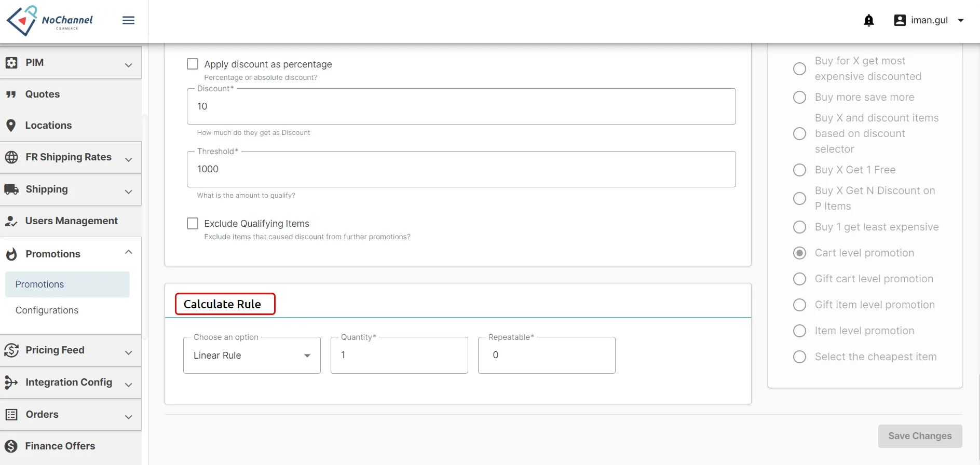The width and height of the screenshot is (980, 465).
Task: Open the Configurations submenu item
Action: [67, 310]
